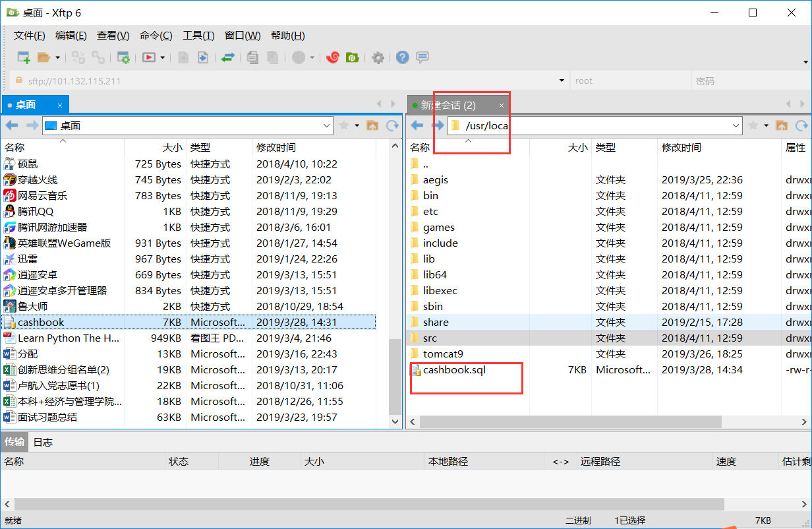
Task: Click the transfer panel horizontal scrollbar
Action: (369, 505)
